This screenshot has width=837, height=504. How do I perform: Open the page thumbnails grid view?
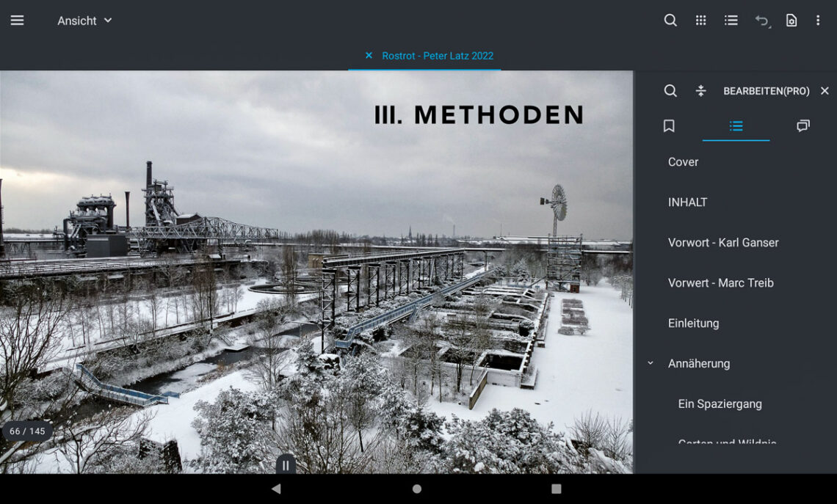701,21
